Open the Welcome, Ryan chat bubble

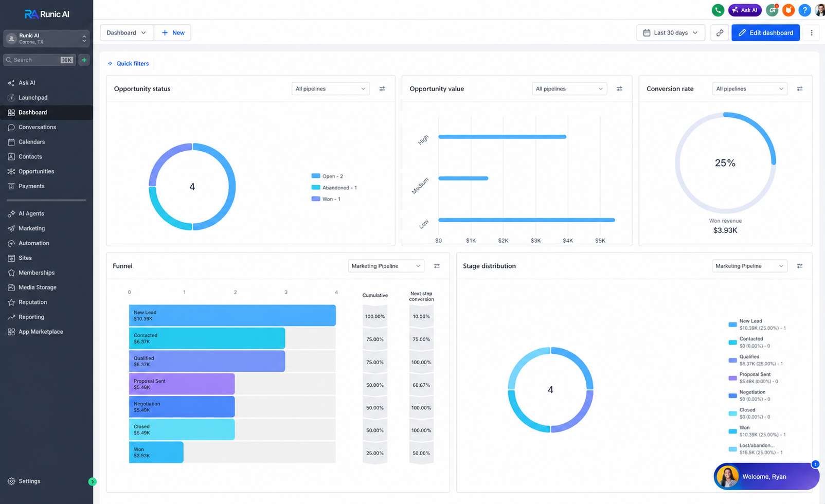(x=766, y=477)
